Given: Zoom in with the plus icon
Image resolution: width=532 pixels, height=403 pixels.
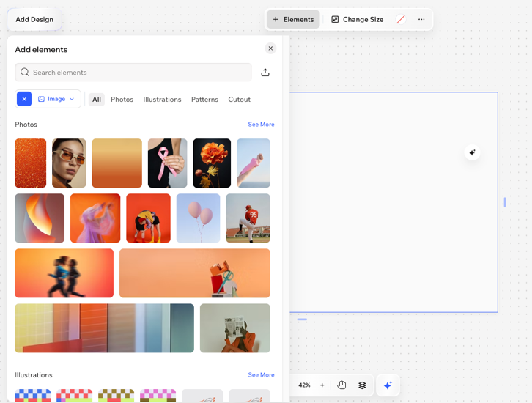Looking at the screenshot, I should pos(322,385).
